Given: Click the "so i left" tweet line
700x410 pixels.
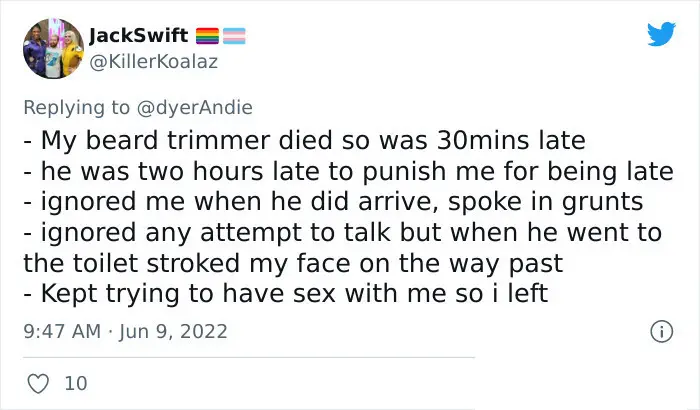Looking at the screenshot, I should tap(286, 294).
